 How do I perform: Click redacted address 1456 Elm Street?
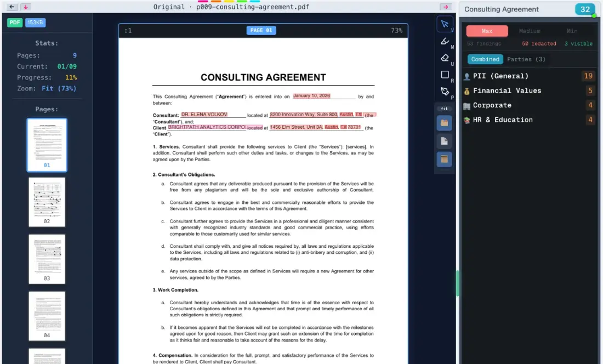(296, 127)
